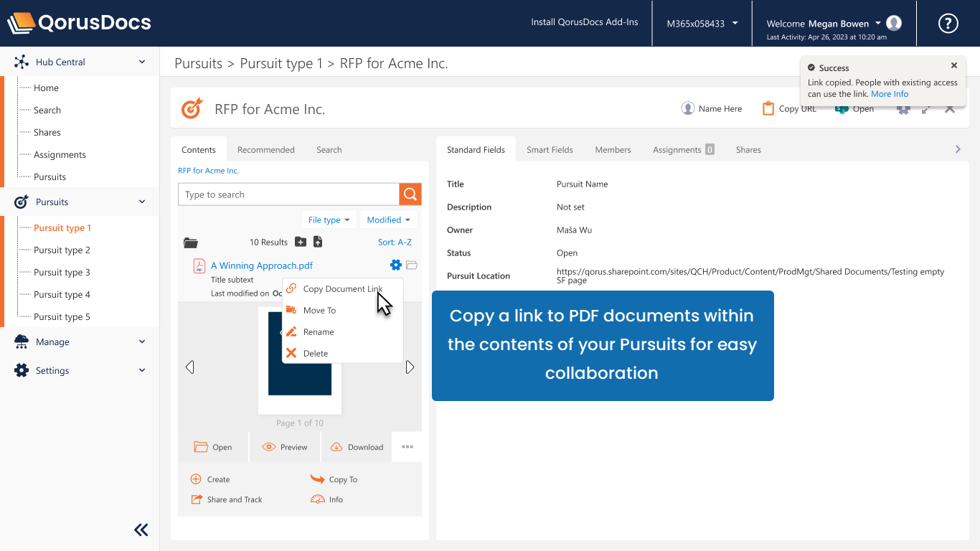
Task: Click the pursuit target icon beside RFP title
Action: (192, 108)
